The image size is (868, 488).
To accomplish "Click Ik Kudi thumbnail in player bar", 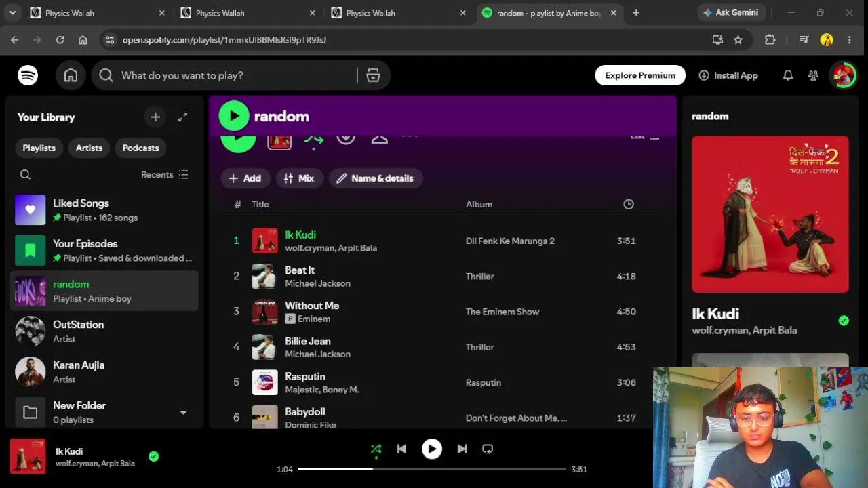I will (x=28, y=456).
